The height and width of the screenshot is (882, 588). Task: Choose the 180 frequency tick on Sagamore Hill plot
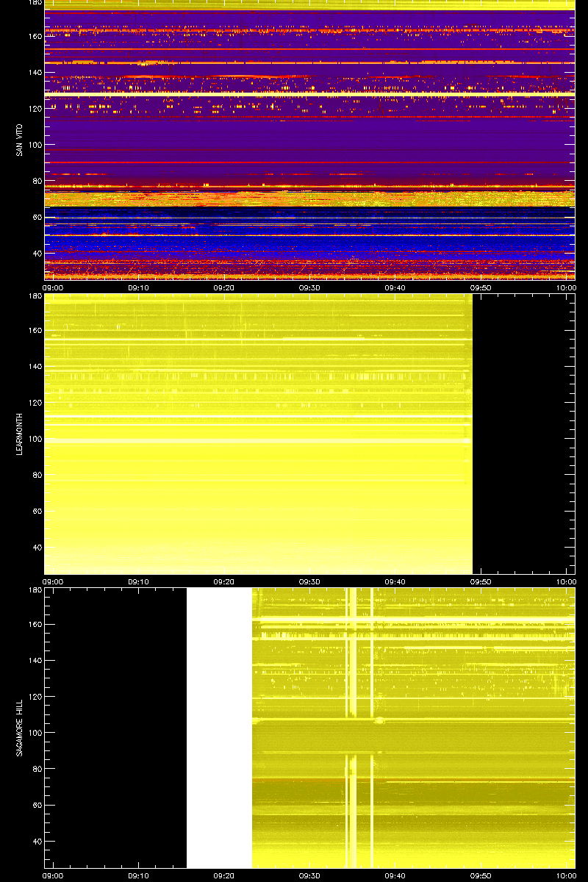pos(35,590)
